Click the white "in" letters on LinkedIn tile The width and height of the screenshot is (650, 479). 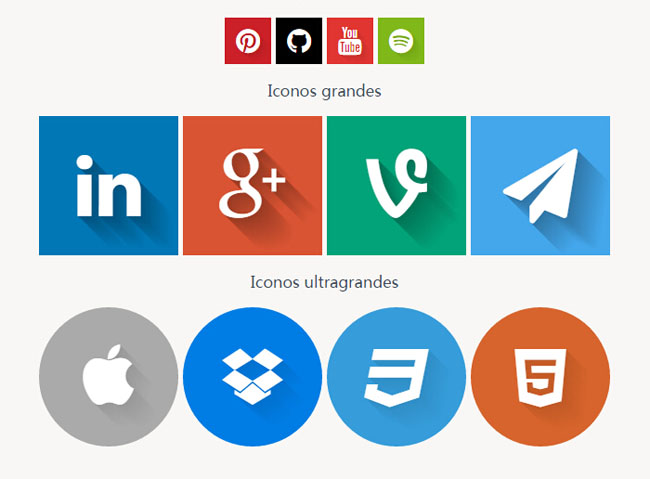pyautogui.click(x=109, y=185)
